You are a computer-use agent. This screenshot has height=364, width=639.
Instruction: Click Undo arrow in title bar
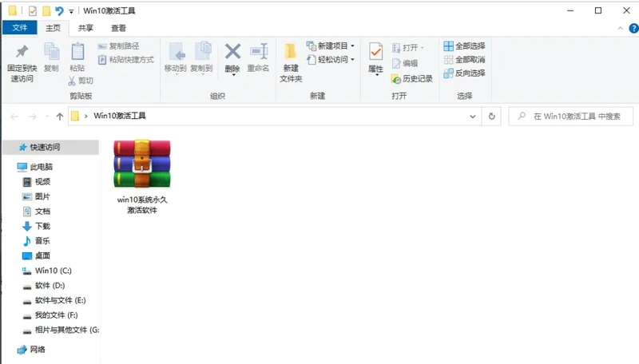tap(59, 10)
